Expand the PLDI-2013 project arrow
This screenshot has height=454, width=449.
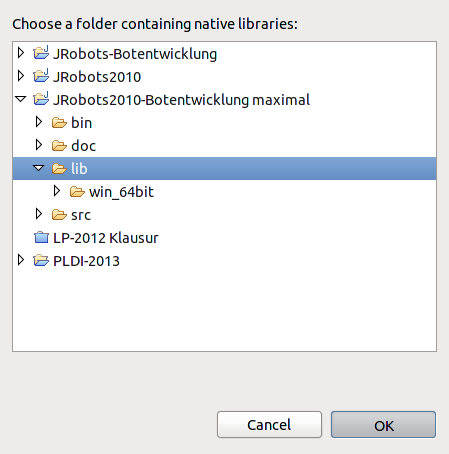(x=21, y=260)
